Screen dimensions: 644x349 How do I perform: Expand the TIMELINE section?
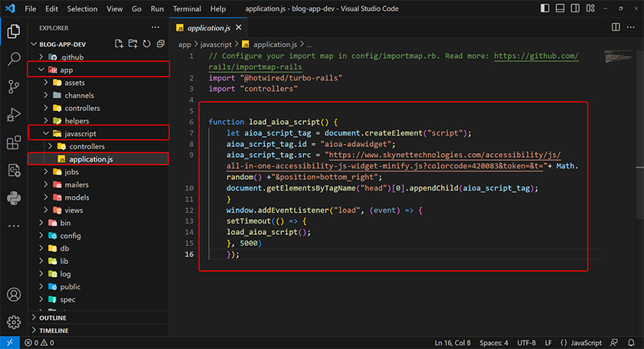98,331
